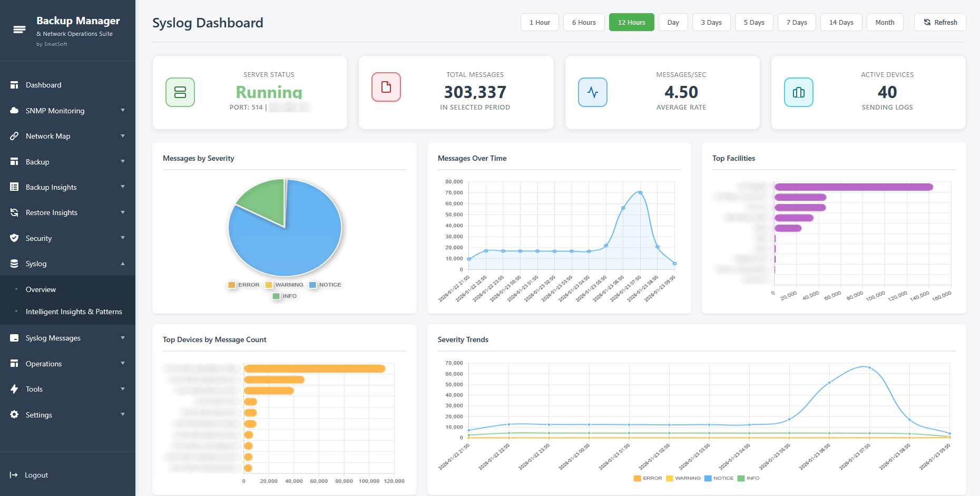Expand the Tools submenu arrow
This screenshot has height=496, width=980.
[x=123, y=389]
